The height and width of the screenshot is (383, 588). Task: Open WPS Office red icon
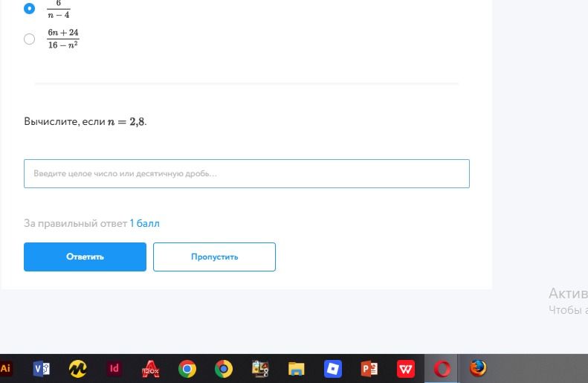405,368
